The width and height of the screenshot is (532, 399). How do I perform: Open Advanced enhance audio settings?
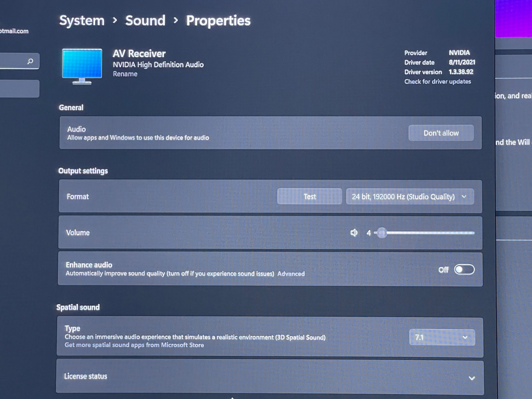click(291, 274)
